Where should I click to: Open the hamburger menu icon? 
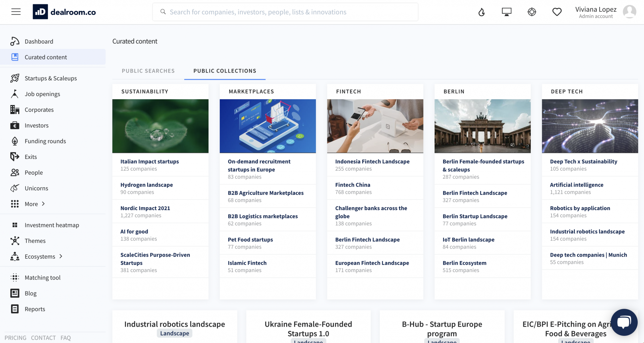click(x=16, y=12)
